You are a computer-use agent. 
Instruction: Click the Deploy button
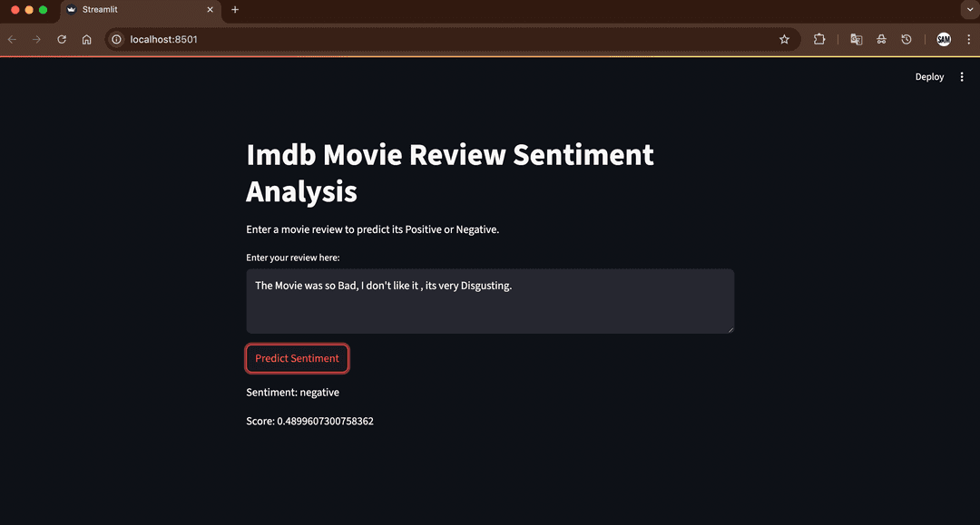929,76
